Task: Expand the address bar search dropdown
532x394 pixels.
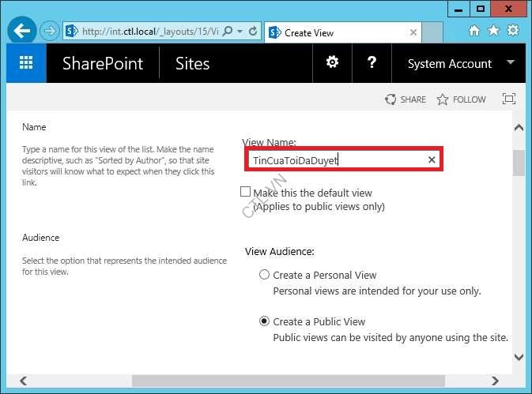Action: (240, 32)
